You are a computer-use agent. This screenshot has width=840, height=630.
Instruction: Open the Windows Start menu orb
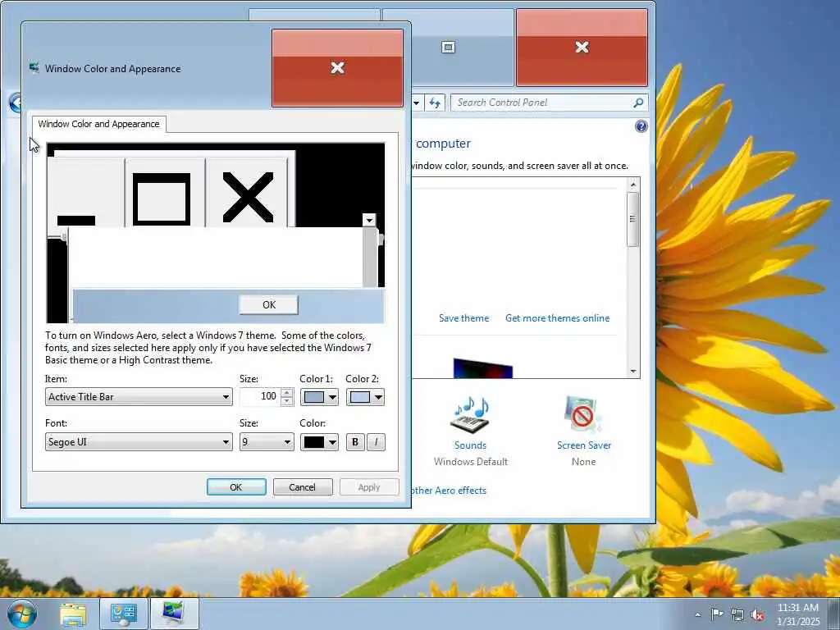click(x=22, y=614)
